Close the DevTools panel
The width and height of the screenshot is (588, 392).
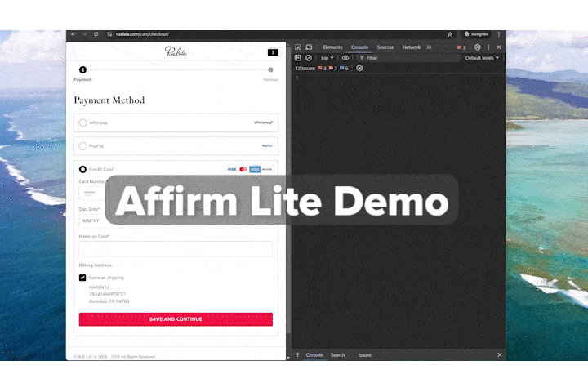[x=499, y=47]
